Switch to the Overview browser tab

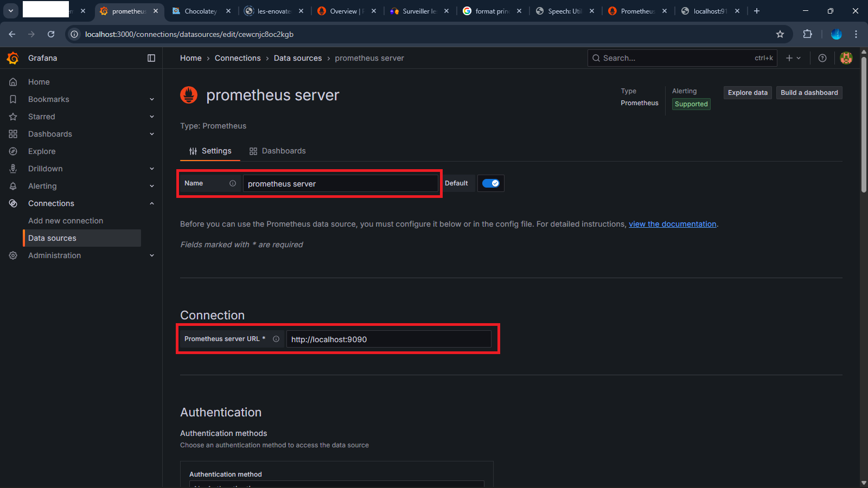(x=347, y=11)
